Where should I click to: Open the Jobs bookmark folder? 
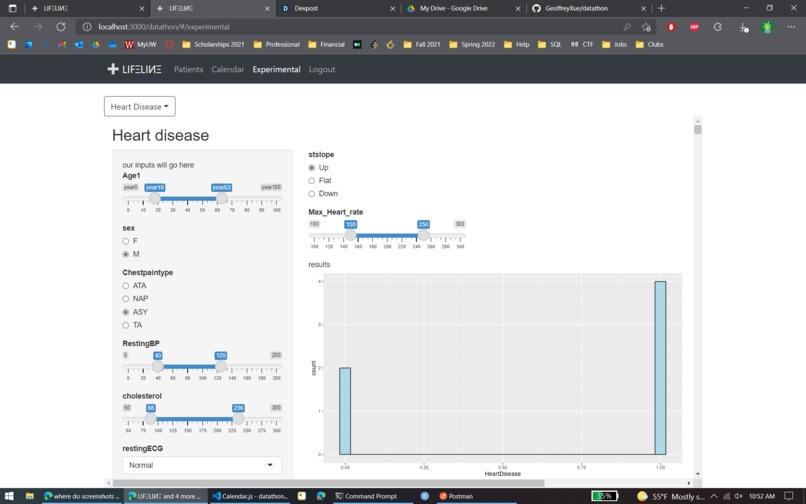tap(615, 45)
